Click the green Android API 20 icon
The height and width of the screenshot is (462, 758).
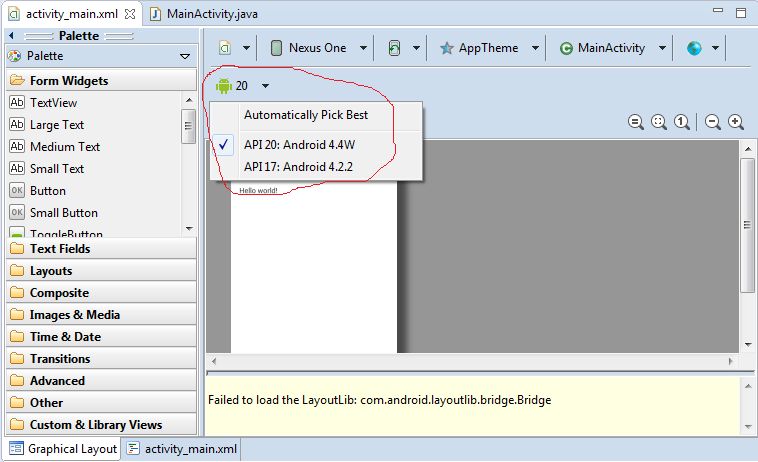click(x=224, y=86)
